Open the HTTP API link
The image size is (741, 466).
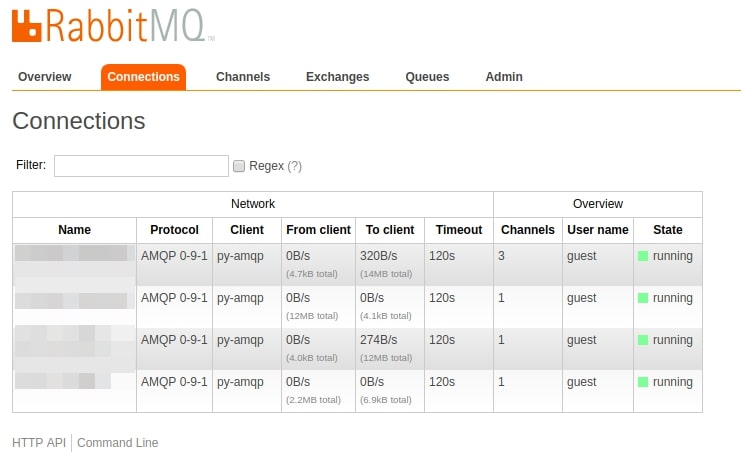39,443
